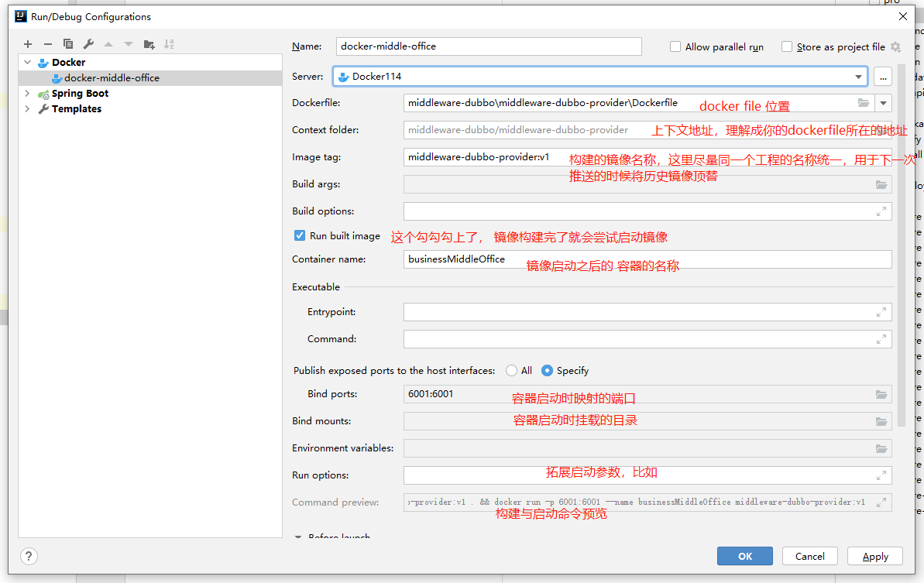Expand the Command preview field
The width and height of the screenshot is (924, 583).
coord(881,502)
